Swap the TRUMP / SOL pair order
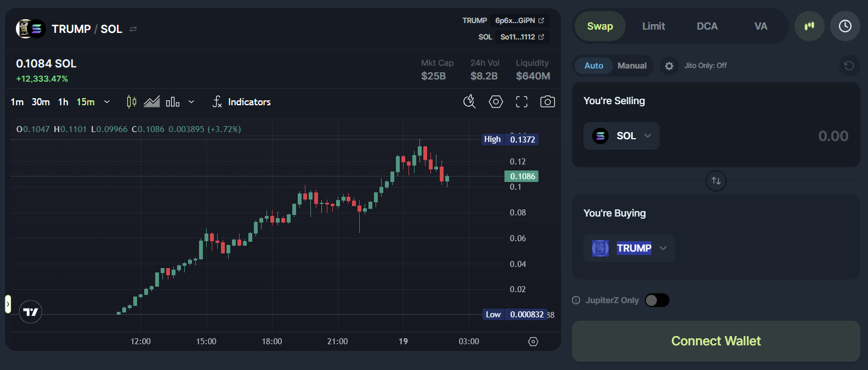The width and height of the screenshot is (868, 370). (x=133, y=29)
